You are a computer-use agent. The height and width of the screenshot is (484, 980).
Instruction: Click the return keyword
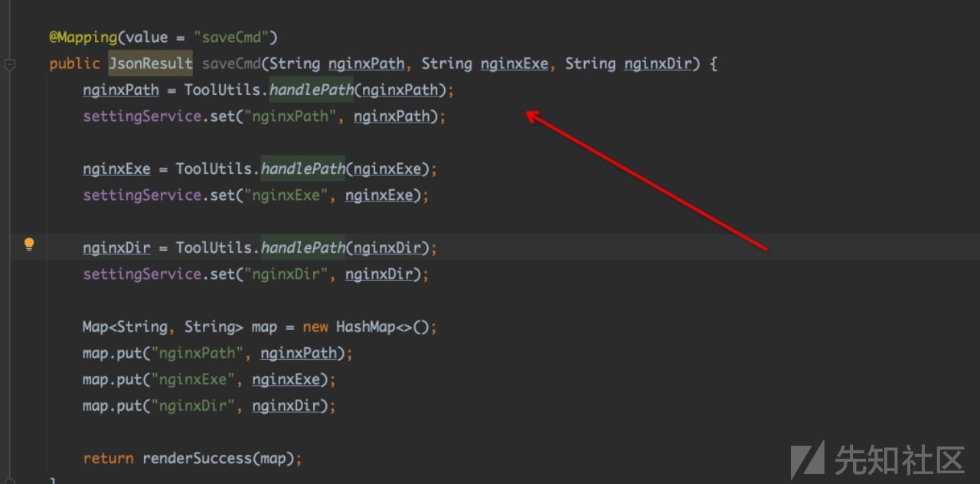coord(108,458)
